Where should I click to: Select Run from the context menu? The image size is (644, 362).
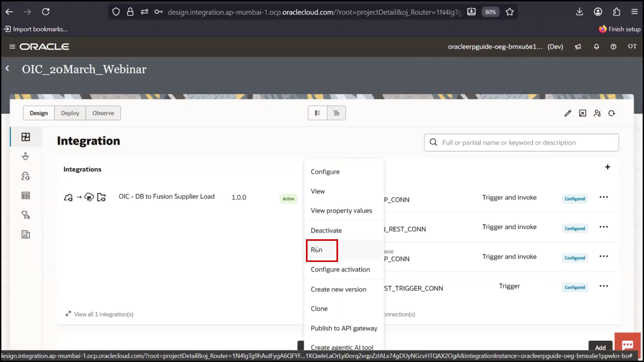(344, 250)
